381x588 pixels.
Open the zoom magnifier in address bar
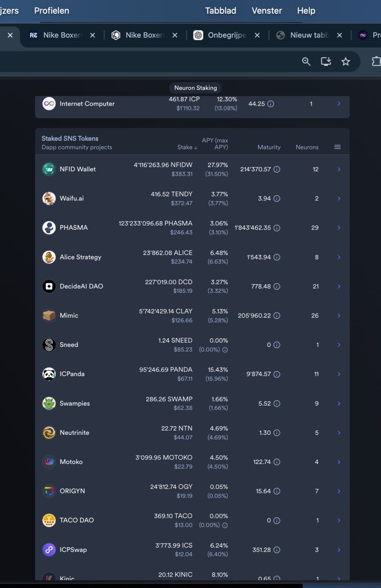306,61
